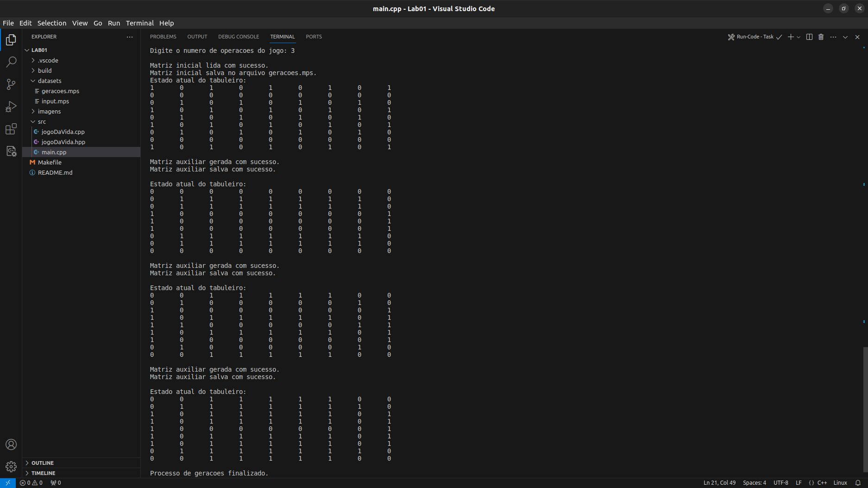Create a new terminal with plus icon
The image size is (868, 488).
[x=791, y=37]
